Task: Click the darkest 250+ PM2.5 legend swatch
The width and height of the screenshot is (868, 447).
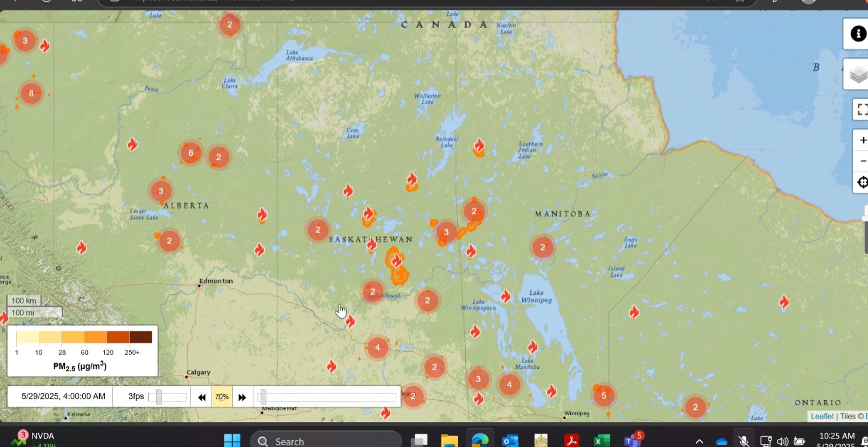Action: 141,337
